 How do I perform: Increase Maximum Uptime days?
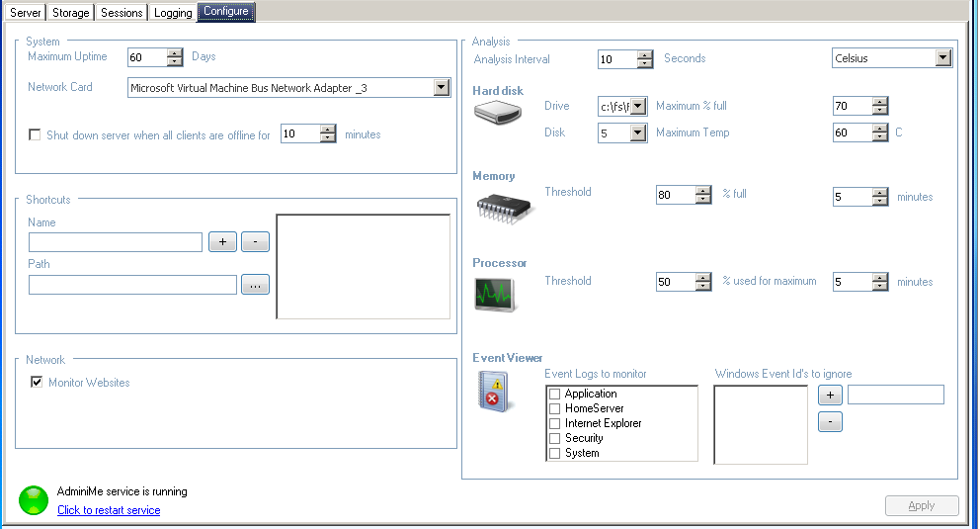[175, 53]
